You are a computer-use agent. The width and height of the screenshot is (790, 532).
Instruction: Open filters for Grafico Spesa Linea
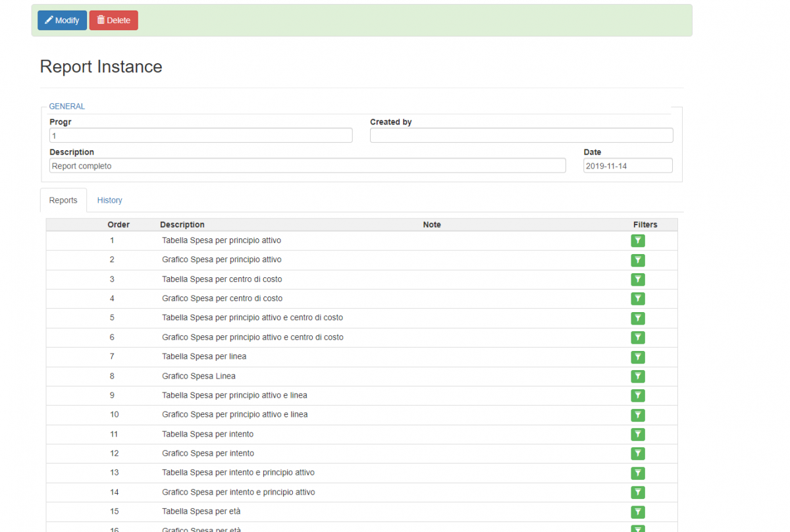pyautogui.click(x=637, y=377)
